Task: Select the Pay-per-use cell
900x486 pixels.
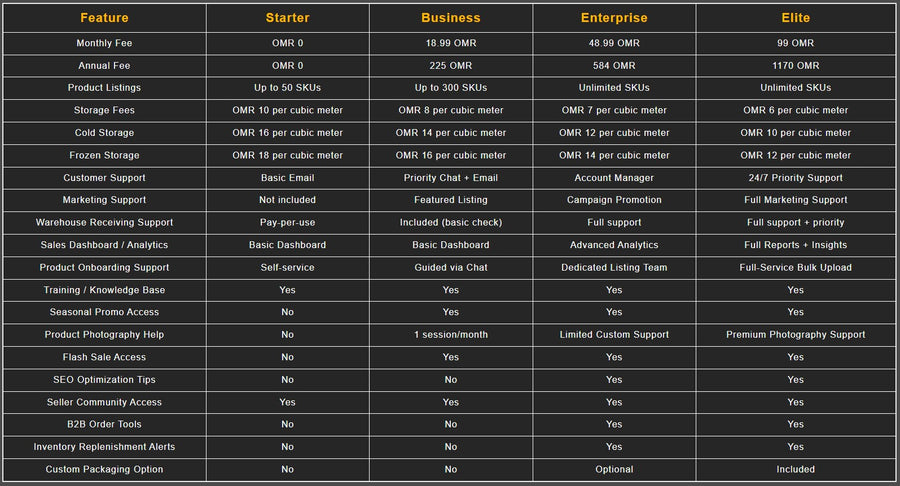Action: pos(287,222)
